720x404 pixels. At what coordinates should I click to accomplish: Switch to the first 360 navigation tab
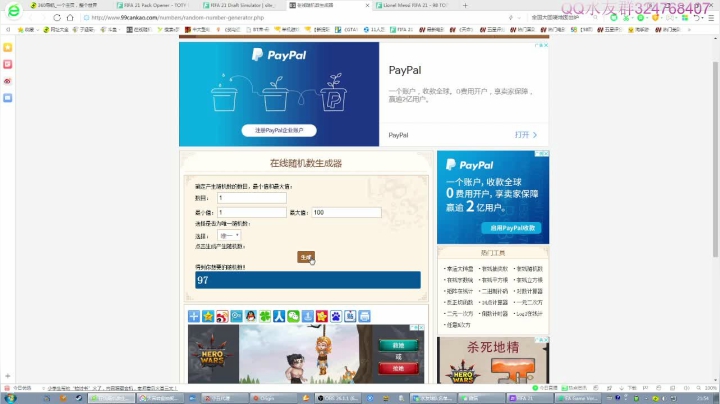(67, 6)
